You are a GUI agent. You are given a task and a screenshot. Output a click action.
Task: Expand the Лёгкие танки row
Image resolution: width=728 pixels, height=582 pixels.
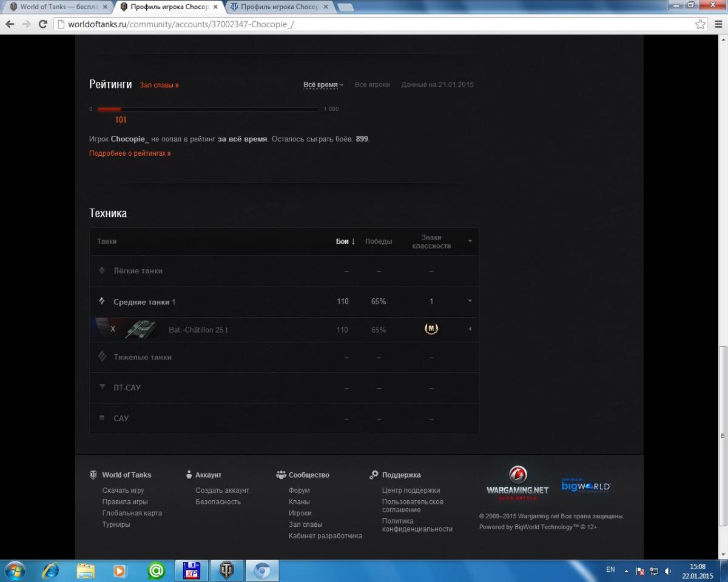tap(284, 271)
